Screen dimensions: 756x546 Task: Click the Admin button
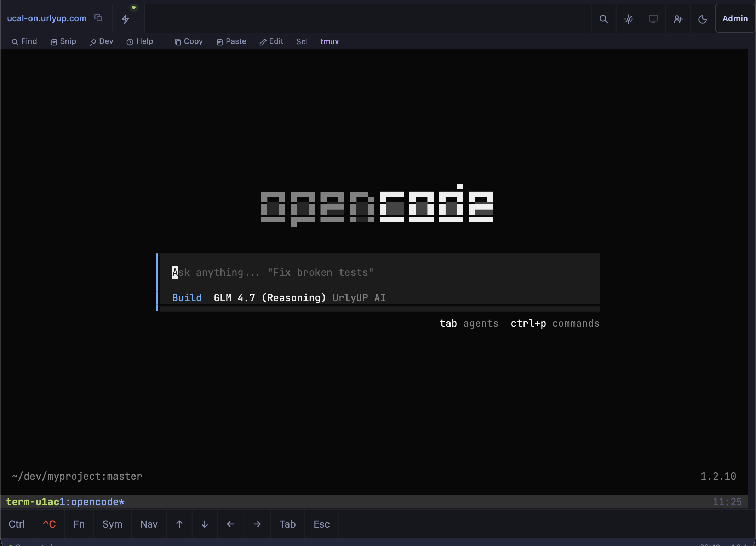tap(735, 18)
